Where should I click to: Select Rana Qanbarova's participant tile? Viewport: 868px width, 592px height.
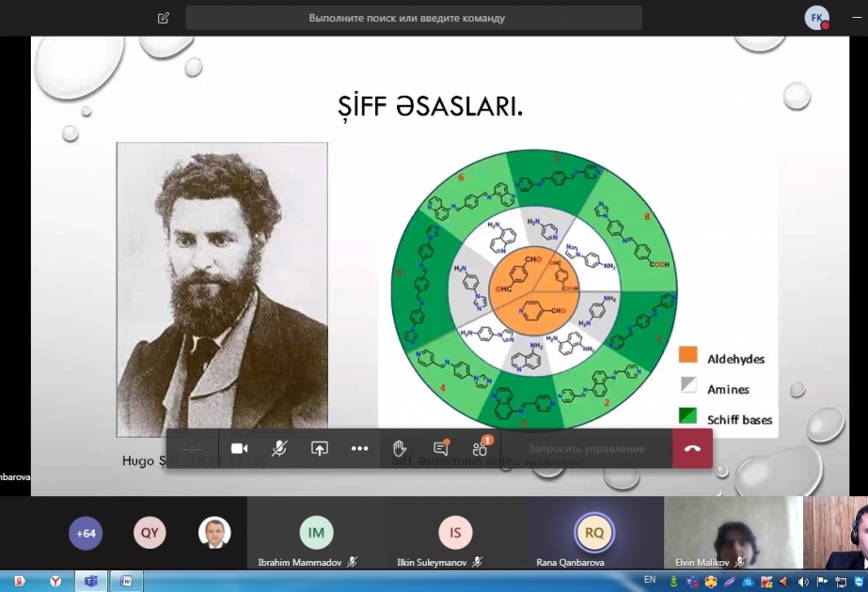coord(594,533)
